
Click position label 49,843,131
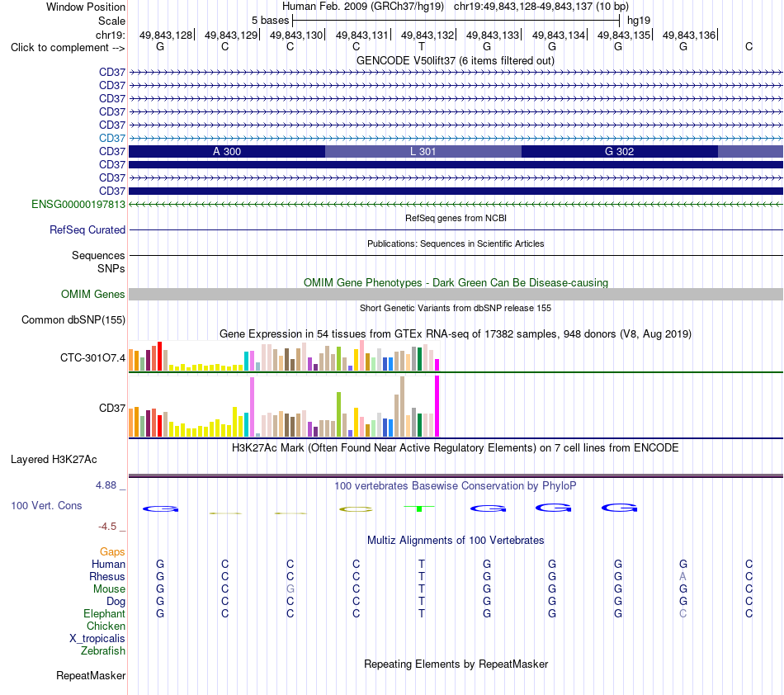[362, 35]
